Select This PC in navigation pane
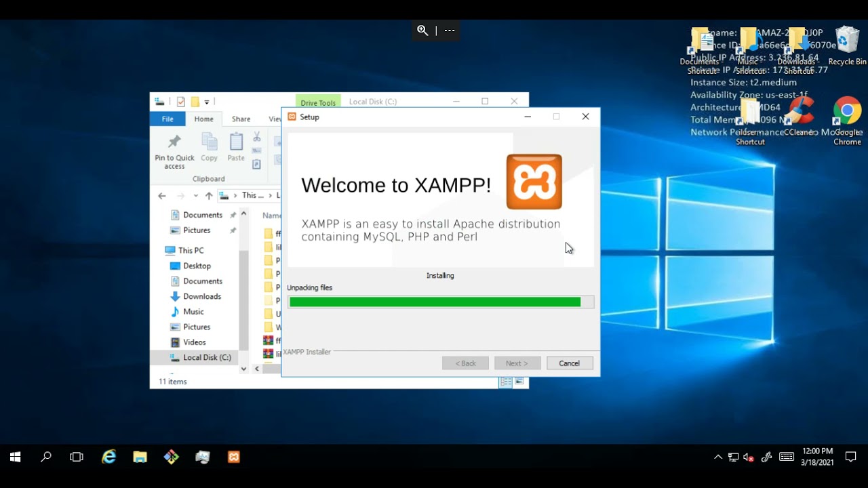Viewport: 868px width, 488px height. click(191, 250)
